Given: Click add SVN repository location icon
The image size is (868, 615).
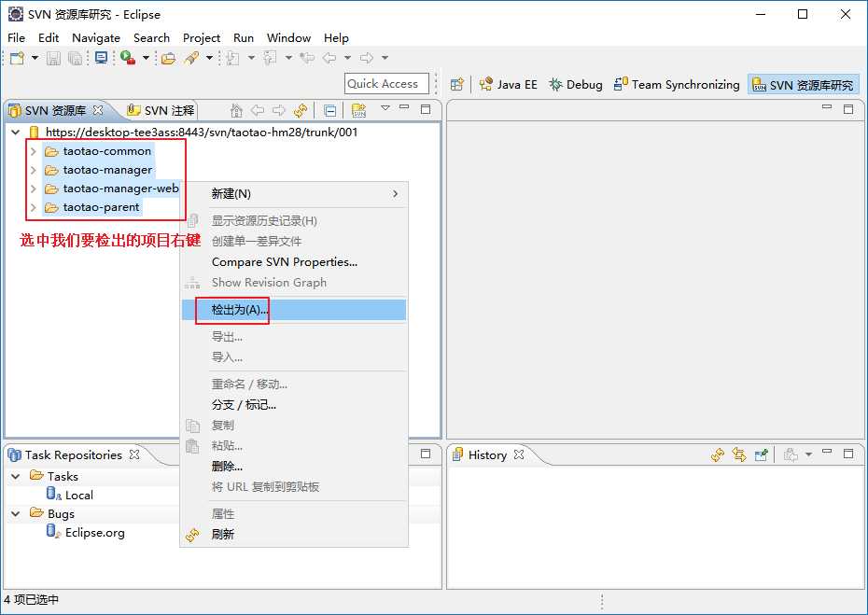Looking at the screenshot, I should tap(358, 110).
